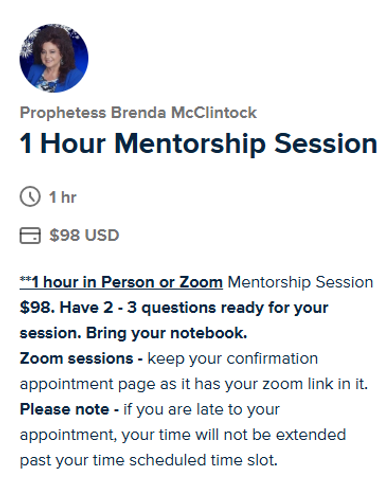This screenshot has height=503, width=377.
Task: Click the line mentioning "your zoom link in it"
Action: coord(194,384)
